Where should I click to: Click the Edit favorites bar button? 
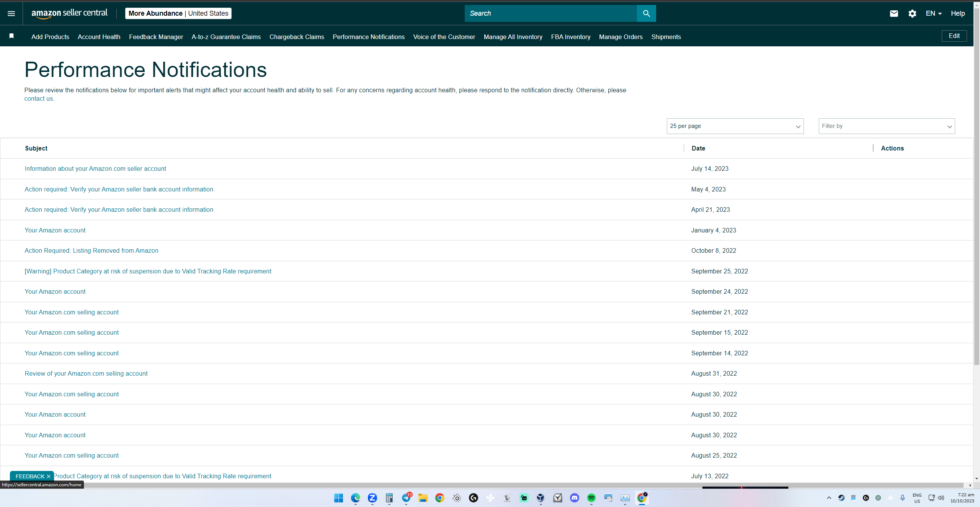[x=954, y=36]
